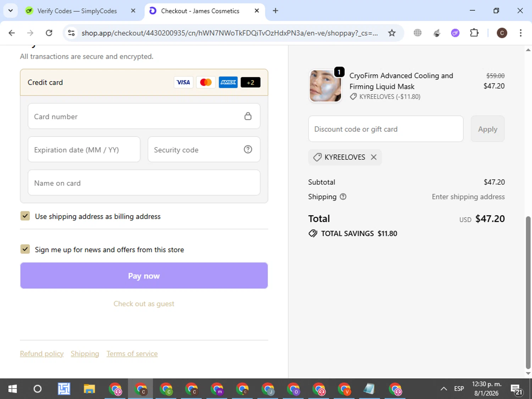Open File Explorer from taskbar

[x=89, y=389]
